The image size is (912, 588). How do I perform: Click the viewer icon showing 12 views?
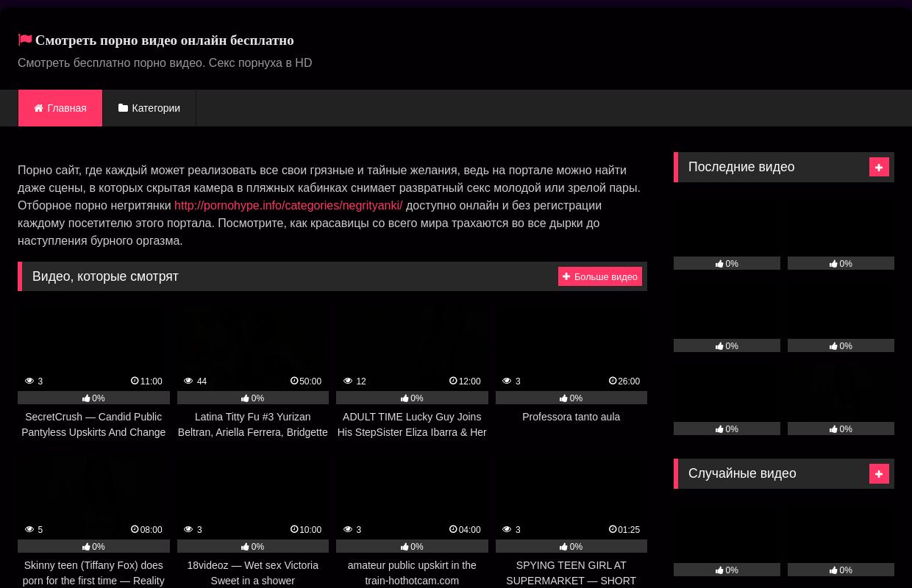[348, 381]
